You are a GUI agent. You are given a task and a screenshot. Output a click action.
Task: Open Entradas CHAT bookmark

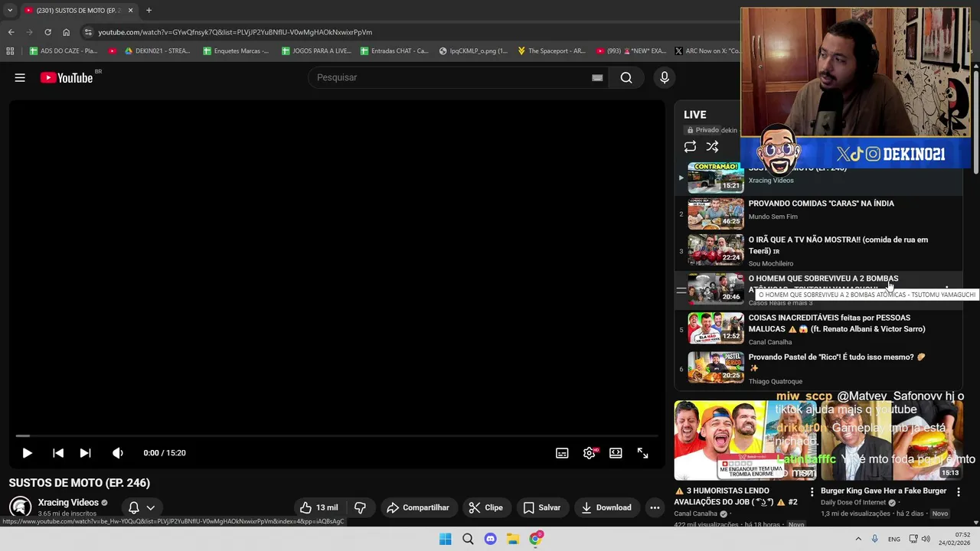(x=394, y=51)
